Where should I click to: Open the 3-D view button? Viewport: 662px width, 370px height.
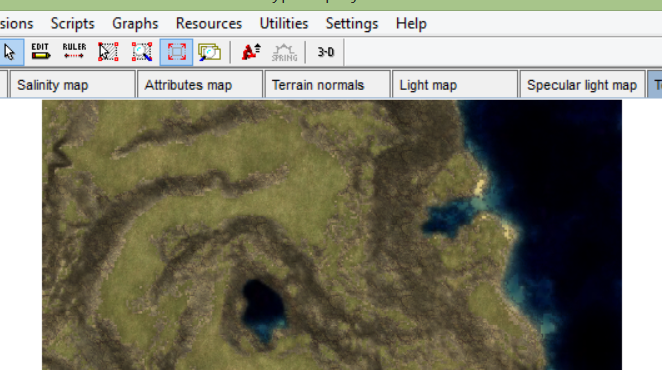tap(326, 52)
